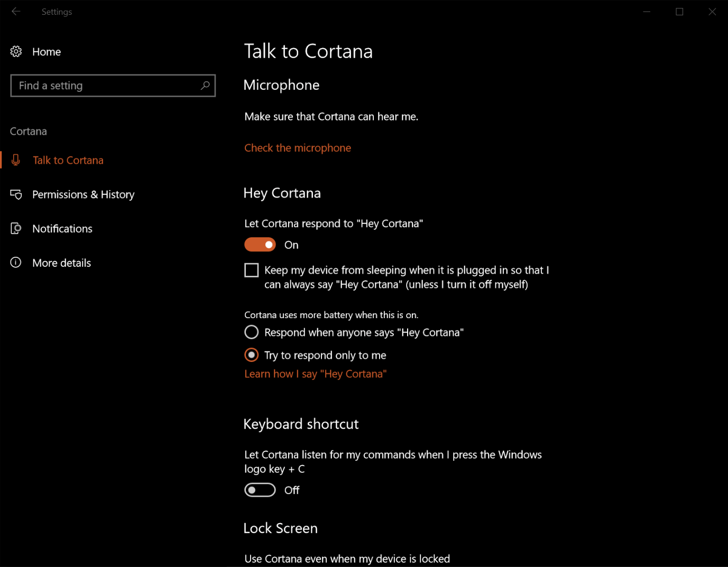
Task: Maximize the Settings window
Action: (x=679, y=12)
